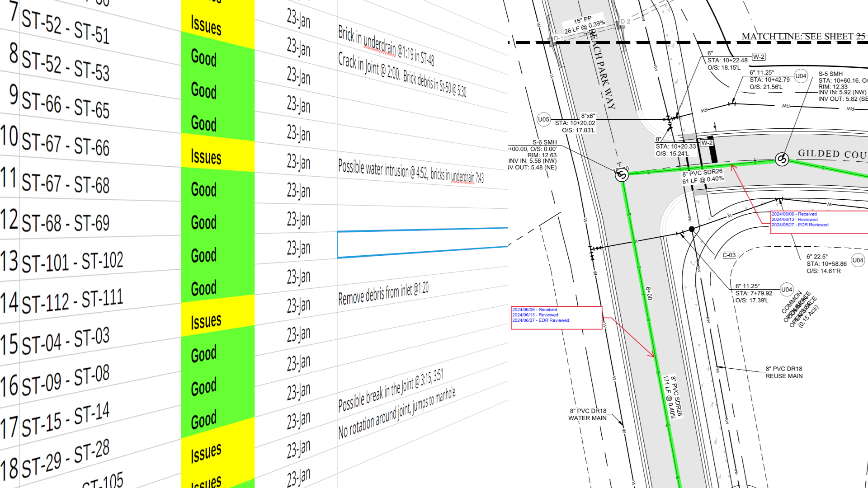This screenshot has height=488, width=868.
Task: Click the 8" PVC DR18 WATER MAIN label
Action: point(588,414)
